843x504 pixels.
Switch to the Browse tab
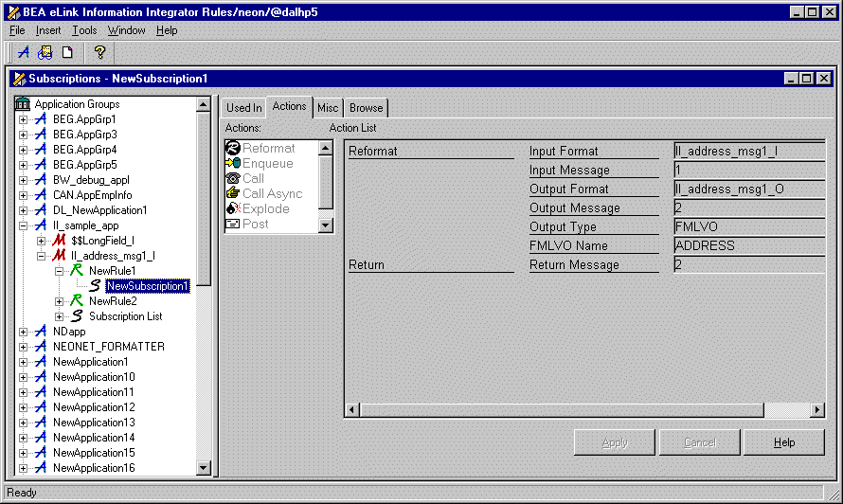click(x=367, y=108)
